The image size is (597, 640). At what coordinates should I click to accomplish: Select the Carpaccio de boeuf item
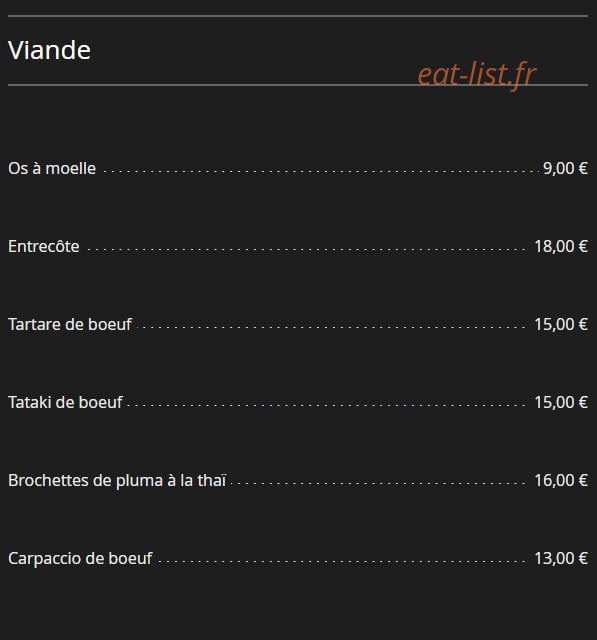80,558
